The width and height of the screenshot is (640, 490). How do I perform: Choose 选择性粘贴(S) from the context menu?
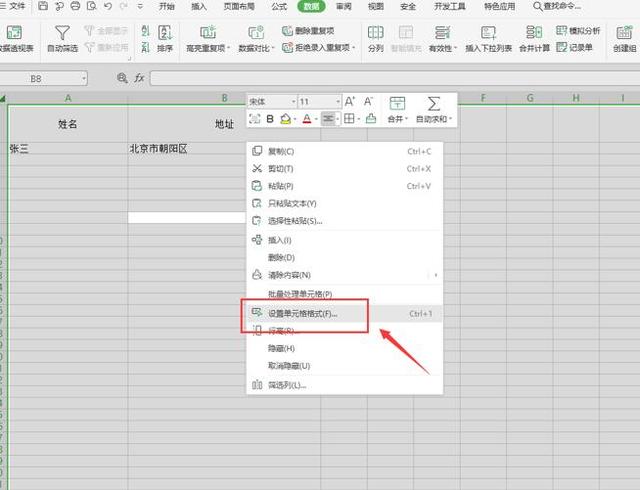[x=345, y=221]
